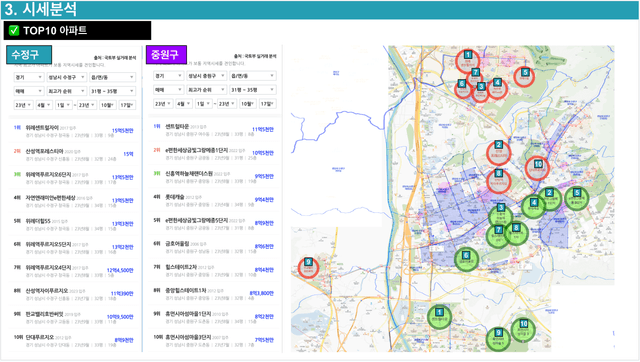Select red map marker number 4

click(x=497, y=88)
